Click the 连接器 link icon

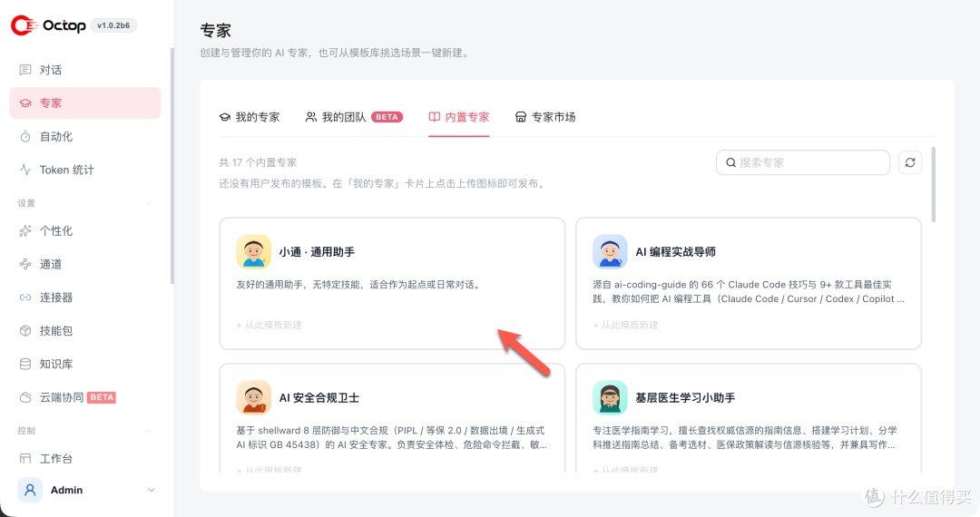click(25, 298)
